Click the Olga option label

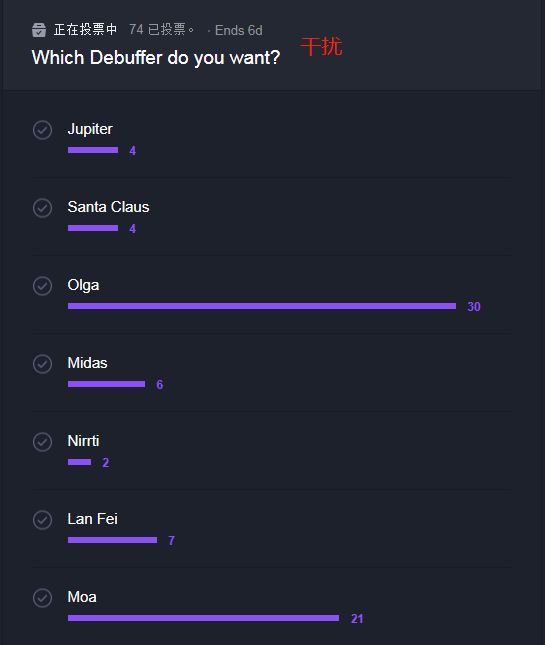click(83, 285)
